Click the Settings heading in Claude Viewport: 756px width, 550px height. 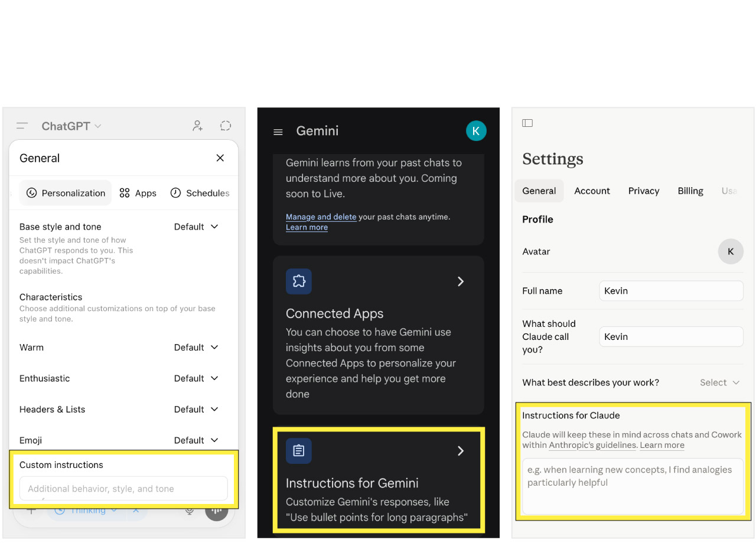point(553,159)
